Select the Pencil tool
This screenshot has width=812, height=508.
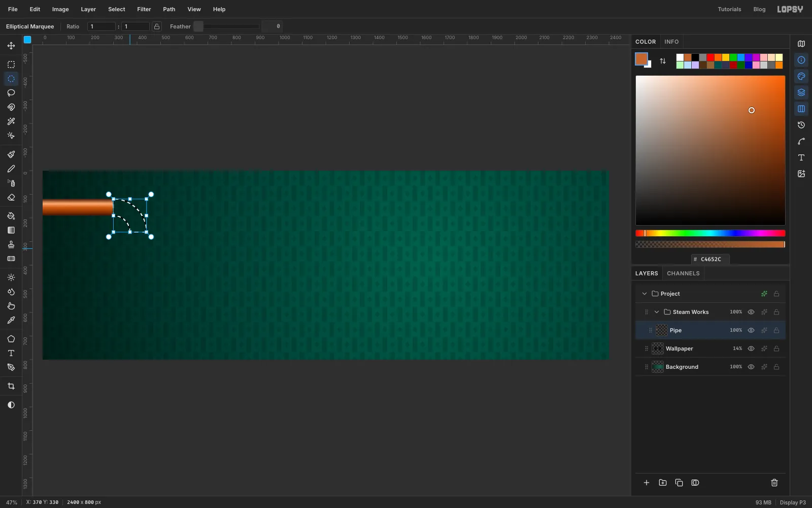pyautogui.click(x=11, y=169)
